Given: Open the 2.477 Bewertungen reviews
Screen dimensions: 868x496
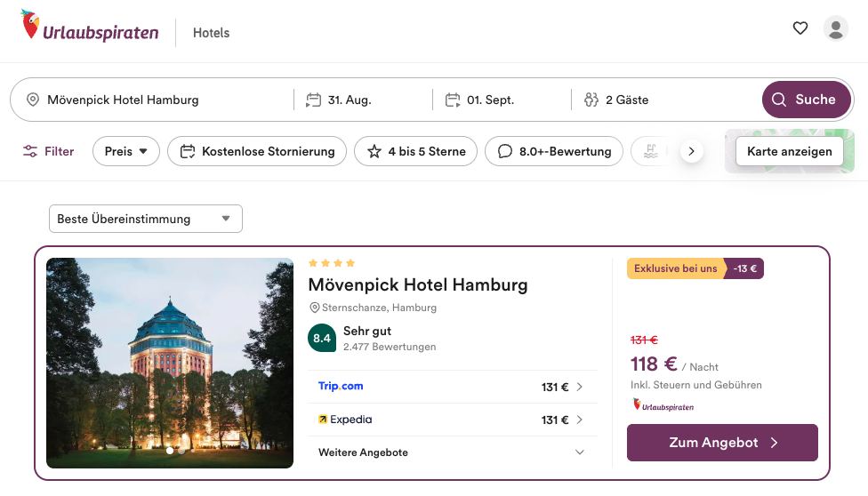Looking at the screenshot, I should (390, 347).
